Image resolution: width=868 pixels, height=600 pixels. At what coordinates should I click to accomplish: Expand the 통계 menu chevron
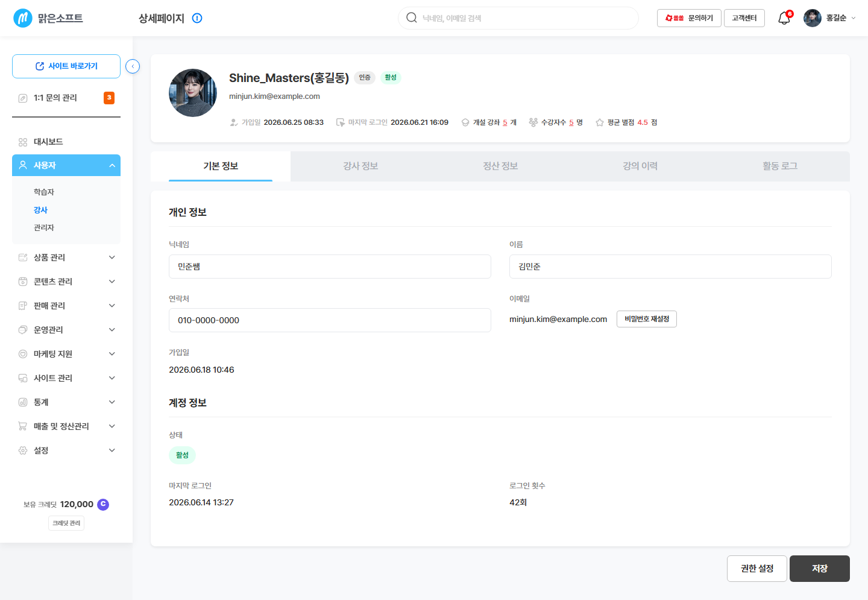coord(112,402)
